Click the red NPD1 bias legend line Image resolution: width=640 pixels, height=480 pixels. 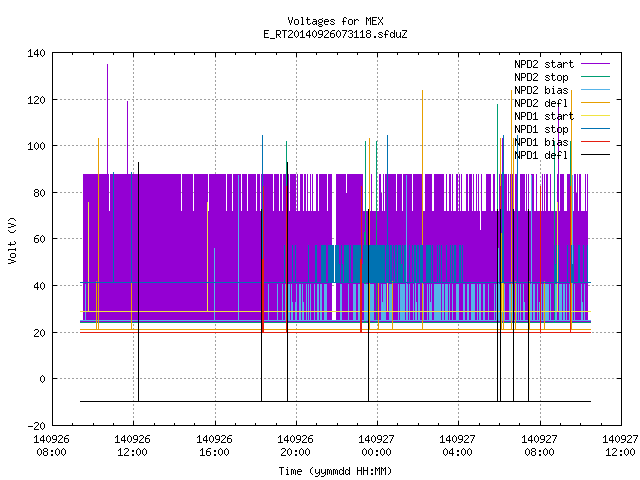pyautogui.click(x=596, y=142)
